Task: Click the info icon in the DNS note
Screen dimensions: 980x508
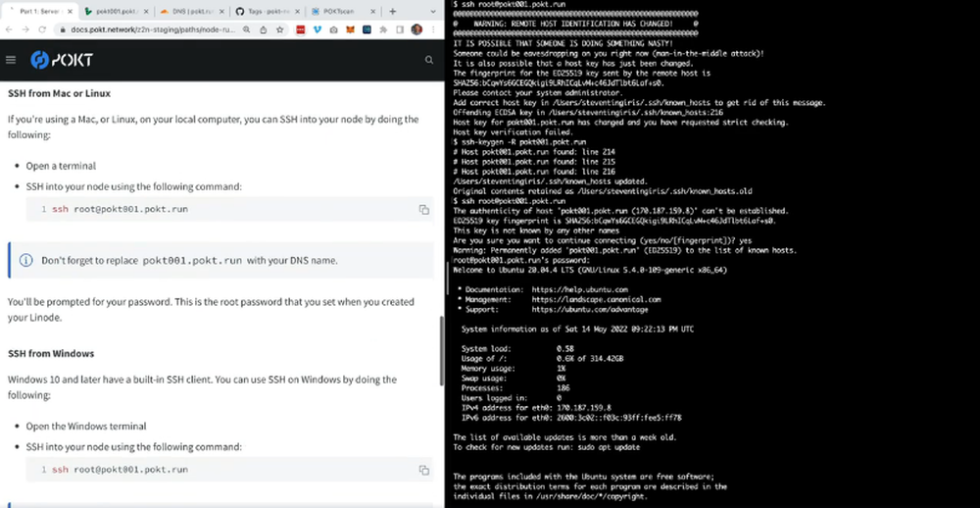Action: click(x=25, y=260)
